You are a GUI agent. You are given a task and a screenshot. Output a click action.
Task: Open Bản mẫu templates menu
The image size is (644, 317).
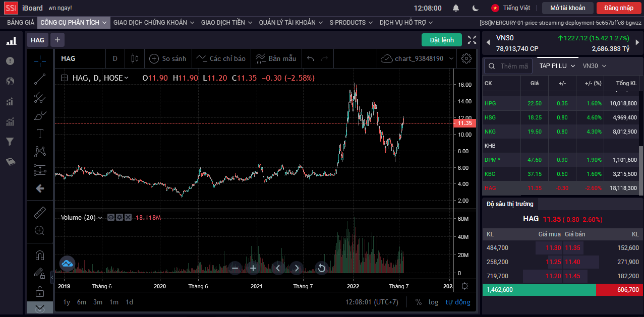tap(276, 58)
